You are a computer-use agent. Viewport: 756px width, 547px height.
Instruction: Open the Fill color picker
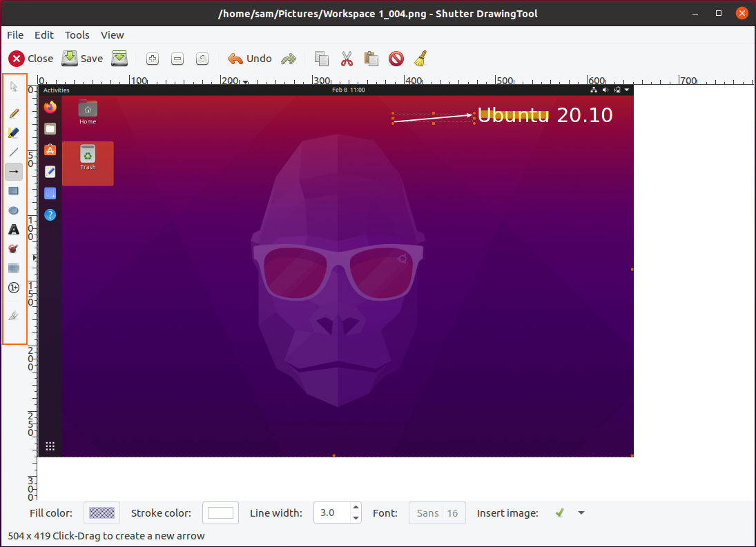coord(101,513)
